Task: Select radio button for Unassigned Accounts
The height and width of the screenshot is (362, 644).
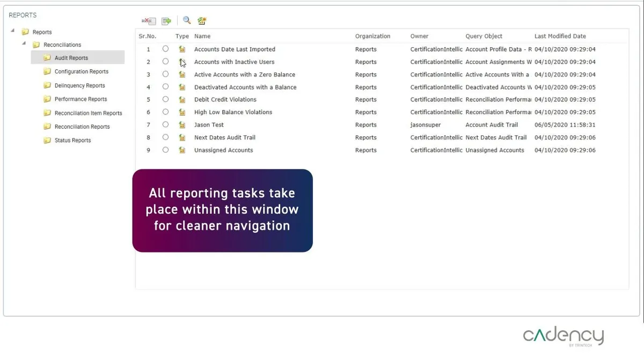Action: coord(165,150)
